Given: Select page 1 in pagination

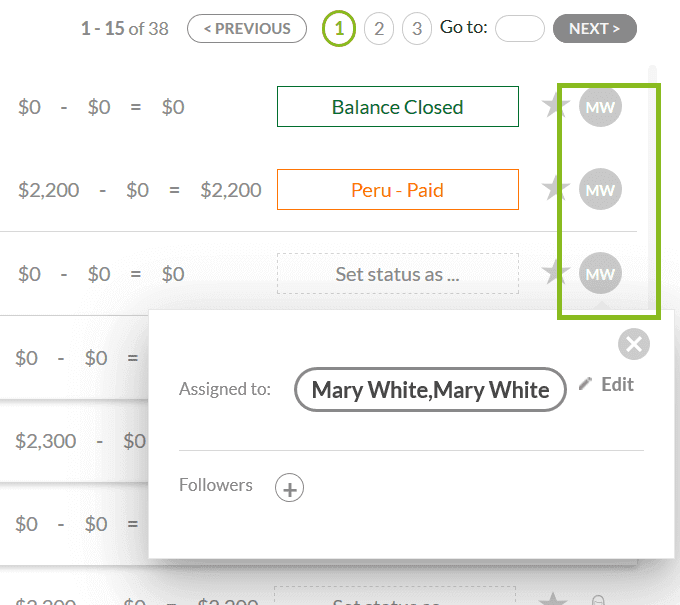Looking at the screenshot, I should click(339, 29).
